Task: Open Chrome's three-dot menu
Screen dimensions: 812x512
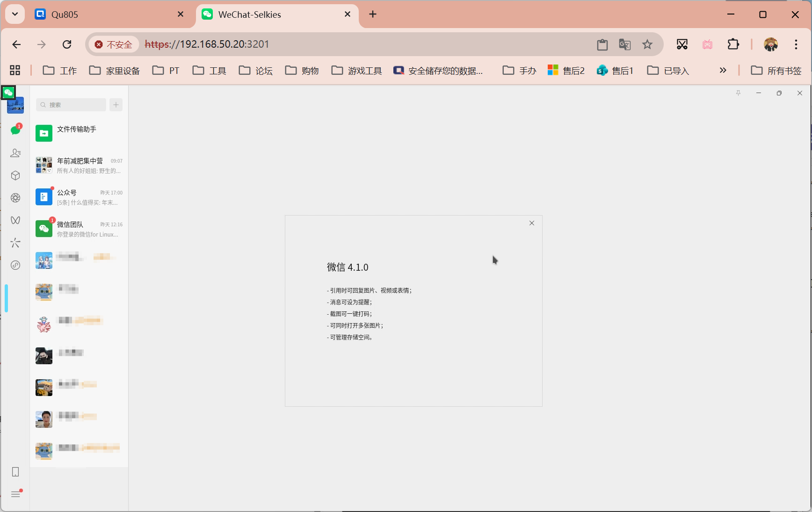Action: [x=795, y=44]
